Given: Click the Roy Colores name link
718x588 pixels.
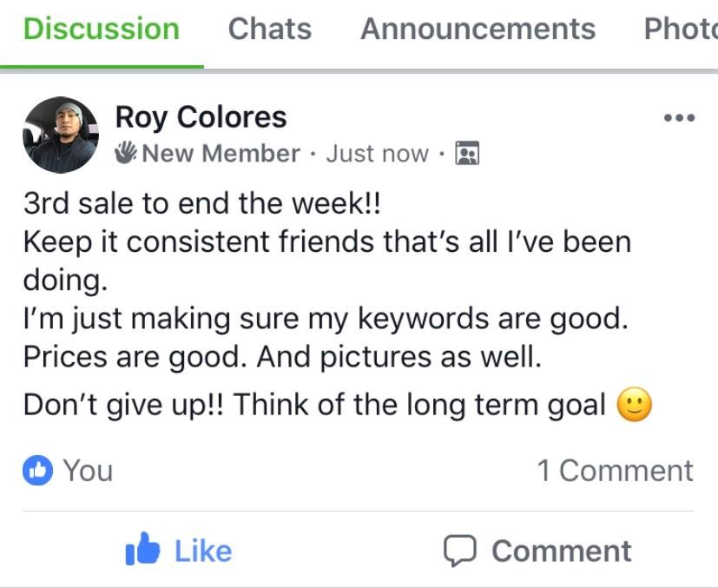Looking at the screenshot, I should pyautogui.click(x=201, y=117).
